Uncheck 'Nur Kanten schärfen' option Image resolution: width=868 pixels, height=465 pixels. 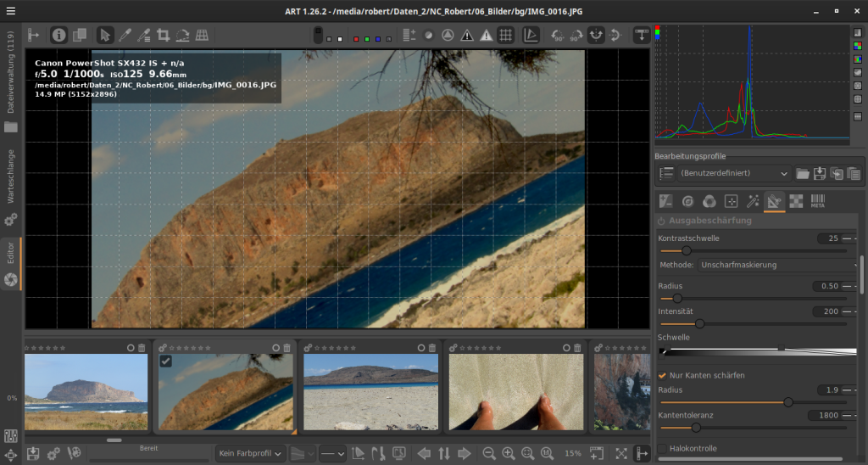click(663, 375)
